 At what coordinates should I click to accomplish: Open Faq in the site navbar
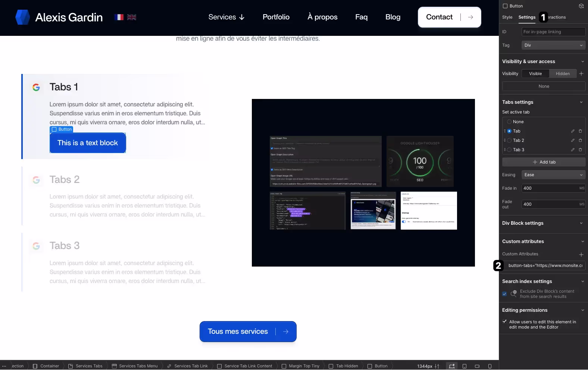(x=361, y=17)
